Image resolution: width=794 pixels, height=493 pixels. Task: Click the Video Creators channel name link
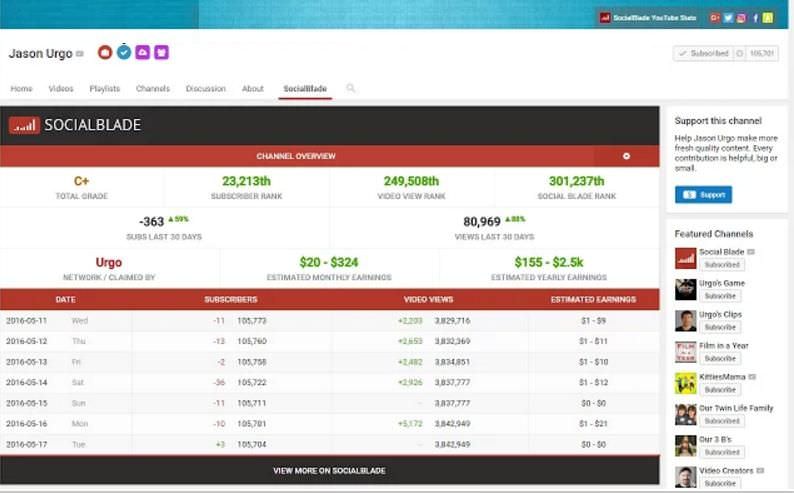pos(726,470)
